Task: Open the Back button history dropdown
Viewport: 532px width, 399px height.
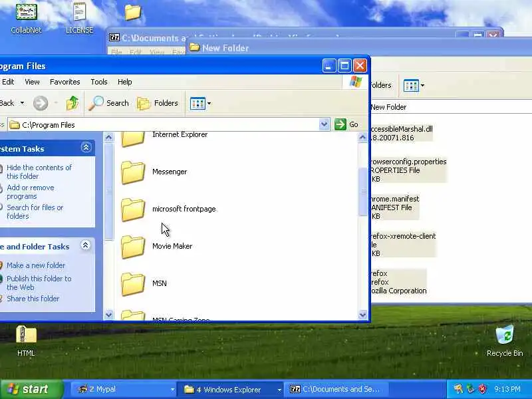Action: (x=22, y=103)
